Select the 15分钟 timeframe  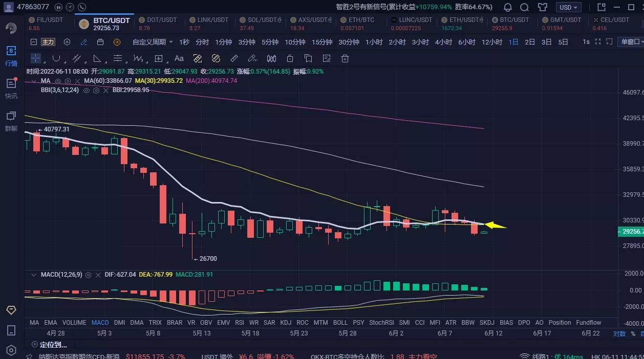pos(322,42)
